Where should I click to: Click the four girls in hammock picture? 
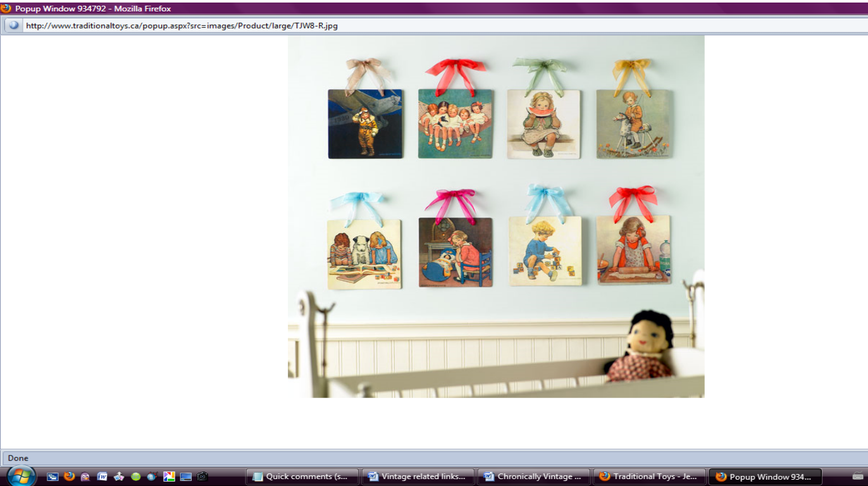tap(455, 123)
